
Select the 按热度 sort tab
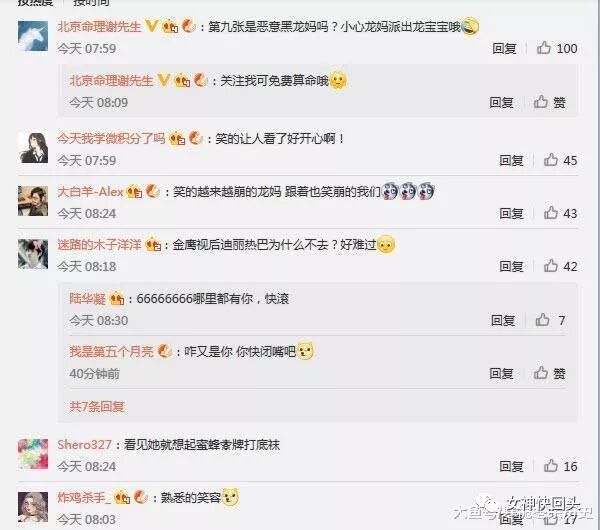click(x=35, y=2)
